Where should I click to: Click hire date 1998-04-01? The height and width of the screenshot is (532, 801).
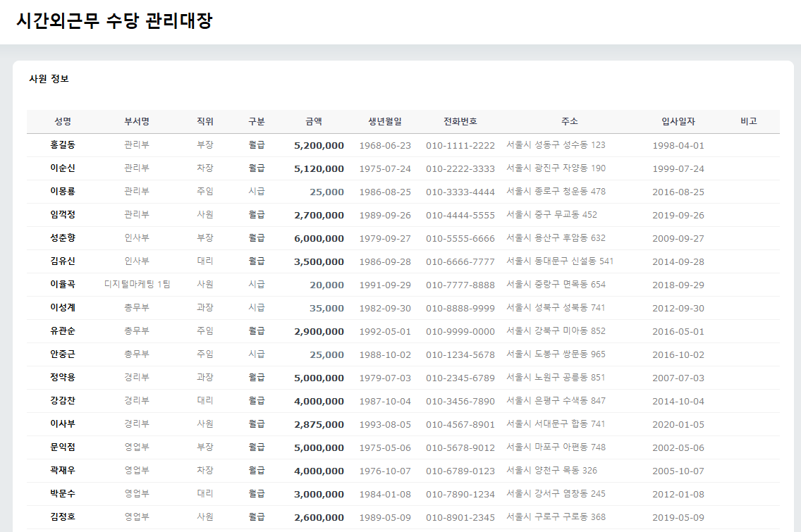[678, 146]
